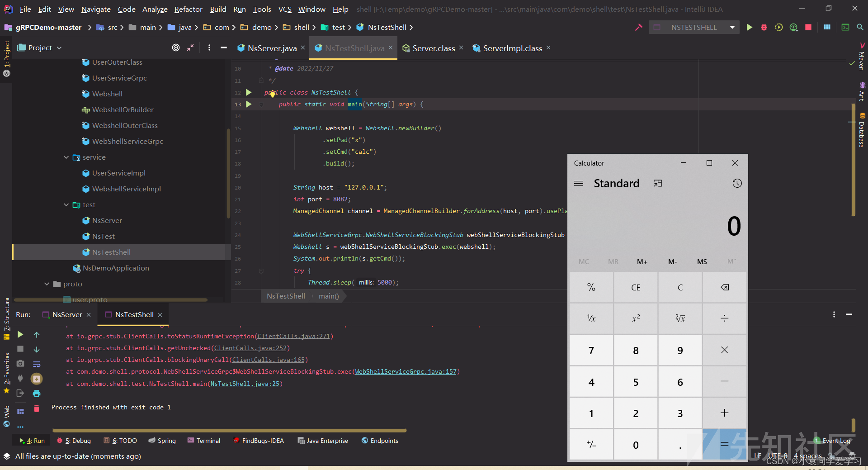Image resolution: width=868 pixels, height=470 pixels.
Task: Toggle the 1: Project side tab
Action: pos(7,58)
